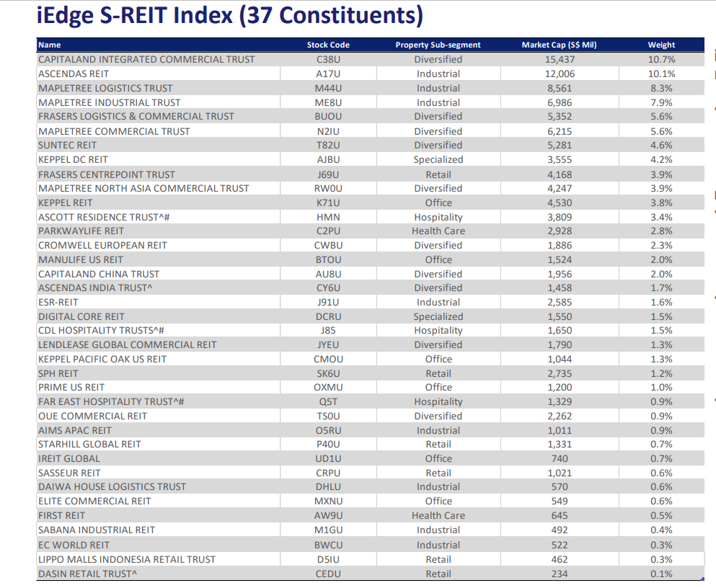The width and height of the screenshot is (716, 588).
Task: Click the "Name" column header
Action: pos(49,45)
